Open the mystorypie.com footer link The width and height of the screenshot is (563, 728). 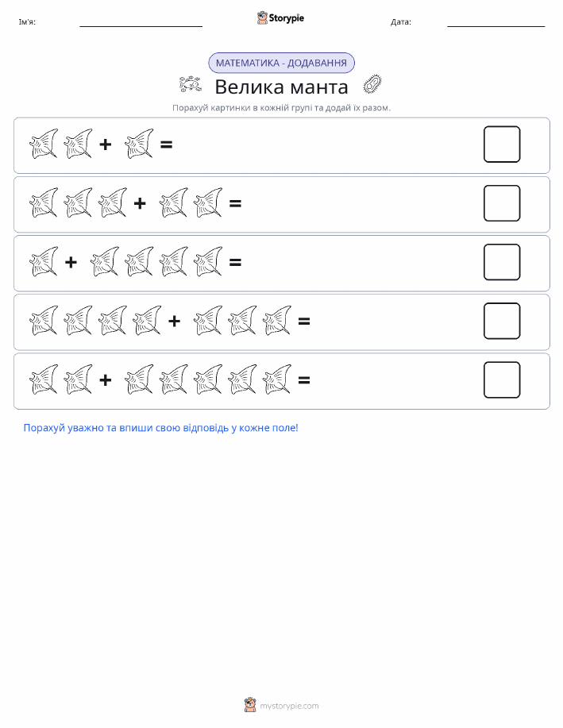pos(289,706)
